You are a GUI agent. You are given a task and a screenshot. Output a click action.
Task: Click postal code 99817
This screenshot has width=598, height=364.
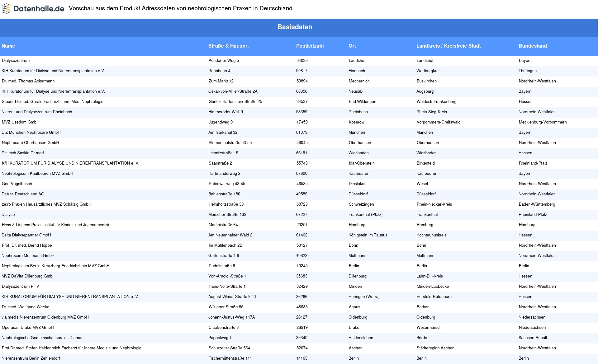click(x=302, y=71)
